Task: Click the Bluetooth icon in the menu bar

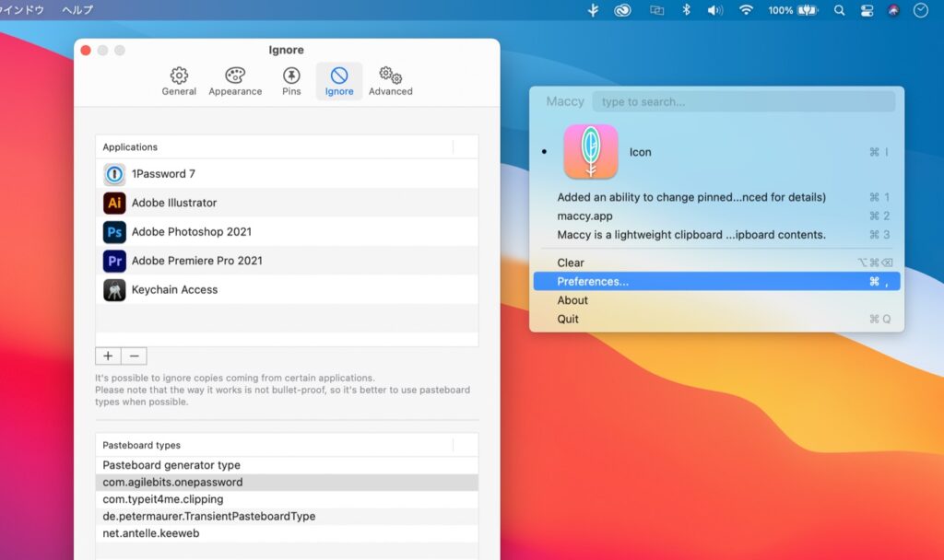Action: click(x=685, y=10)
